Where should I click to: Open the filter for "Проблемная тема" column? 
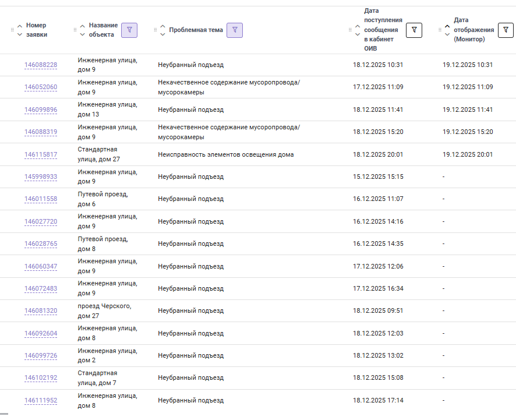pos(235,30)
